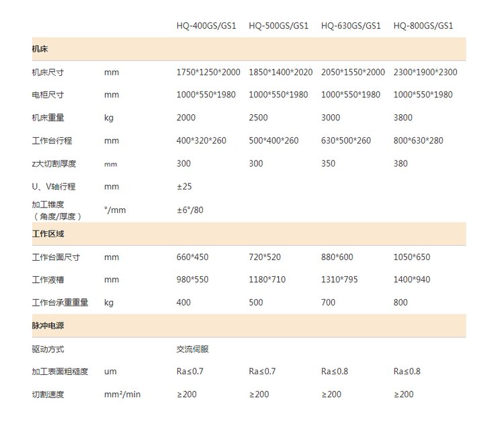
Task: Select the 电柜尺寸 row label
Action: point(48,95)
